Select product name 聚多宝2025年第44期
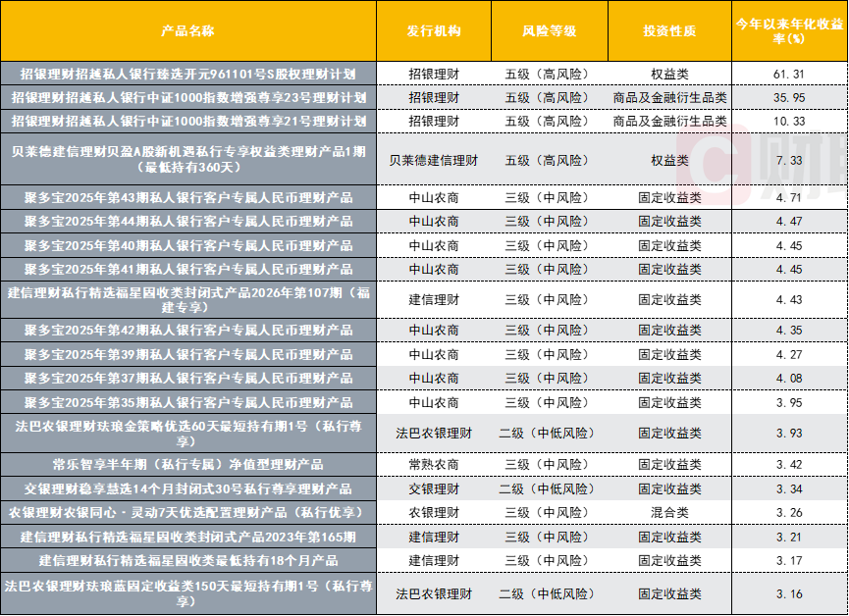The width and height of the screenshot is (849, 616). tap(187, 222)
